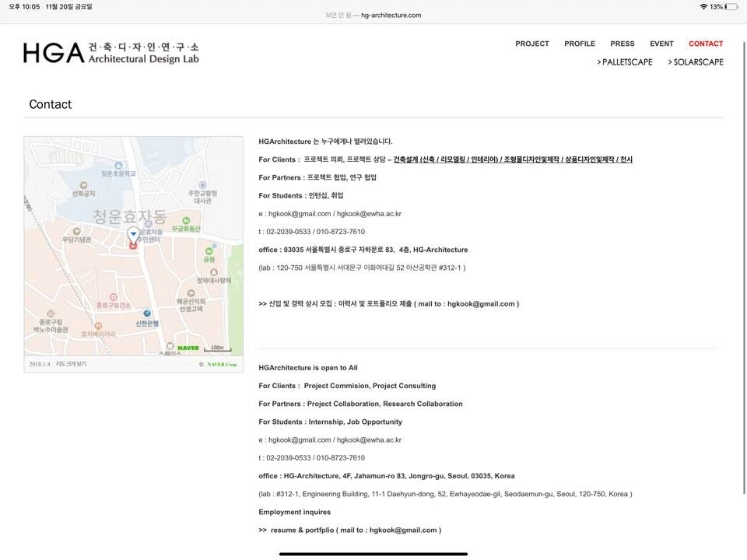Click 'For Students : Internship, Job Opportunity' line
Viewport: 747px width, 560px height.
(330, 422)
